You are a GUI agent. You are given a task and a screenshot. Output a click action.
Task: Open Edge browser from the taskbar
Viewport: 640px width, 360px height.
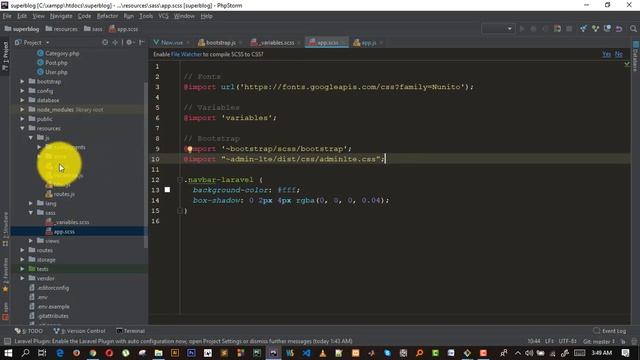60,353
